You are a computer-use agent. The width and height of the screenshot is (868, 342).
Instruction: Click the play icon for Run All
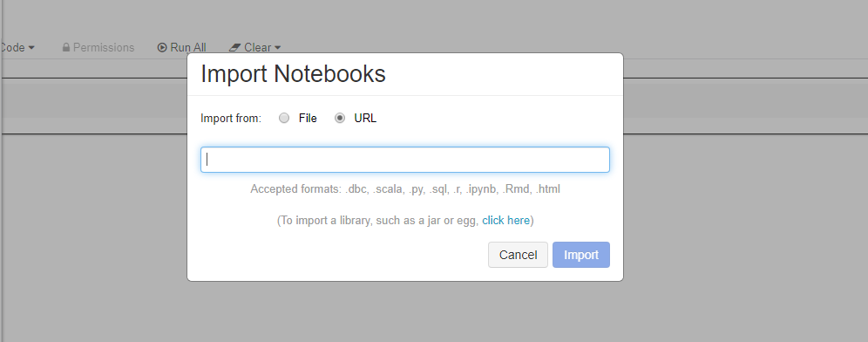(162, 48)
